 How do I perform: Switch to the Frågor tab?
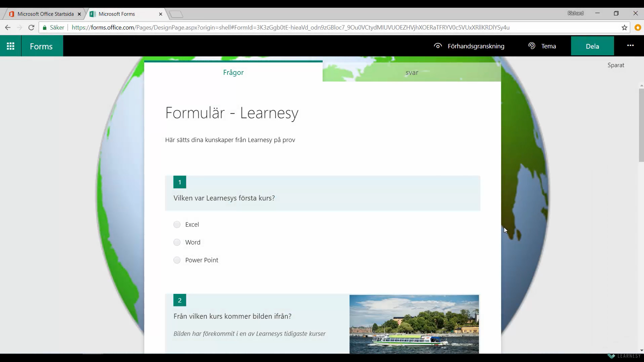pyautogui.click(x=233, y=72)
